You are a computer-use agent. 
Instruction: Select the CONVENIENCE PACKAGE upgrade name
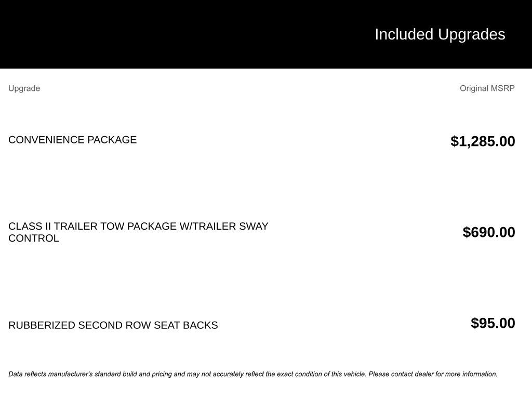[x=72, y=140]
